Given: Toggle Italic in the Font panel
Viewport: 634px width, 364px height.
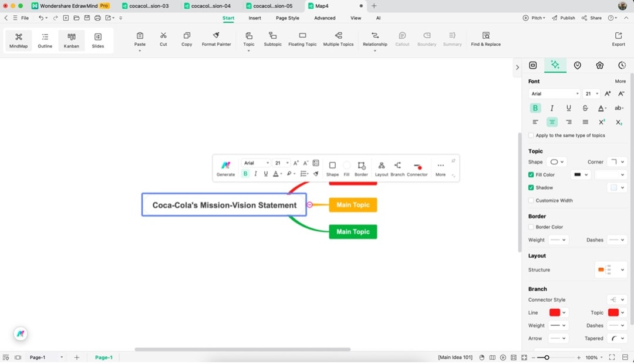Looking at the screenshot, I should 552,108.
